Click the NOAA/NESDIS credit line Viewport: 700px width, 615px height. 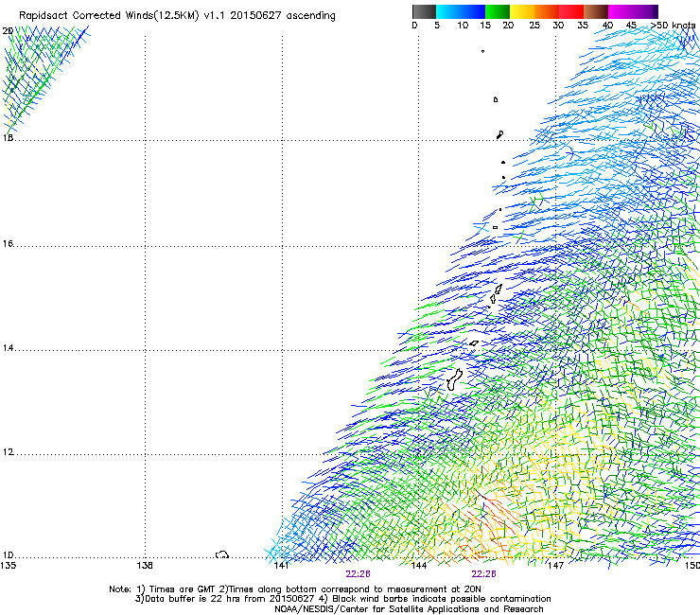(409, 609)
